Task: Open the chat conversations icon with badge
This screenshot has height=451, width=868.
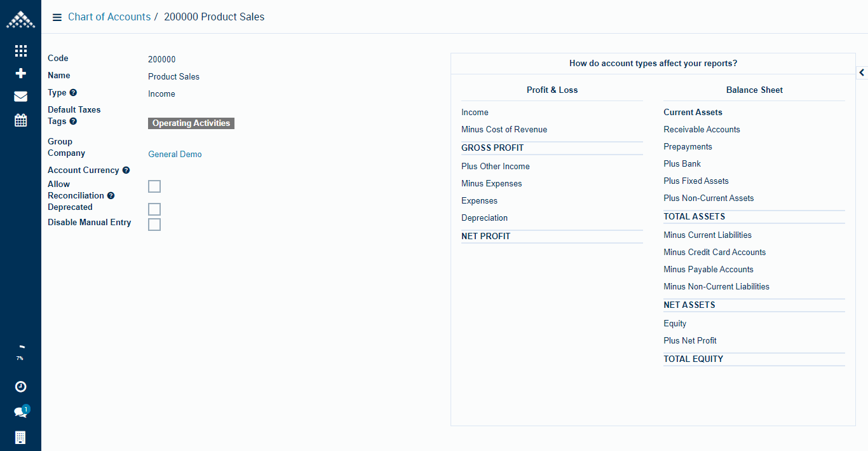Action: pyautogui.click(x=20, y=412)
